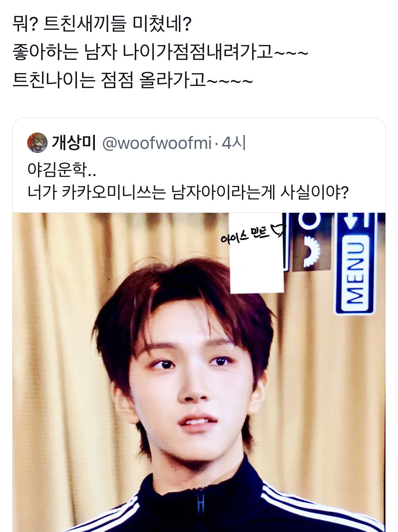Click the 개상미 display name
This screenshot has height=532, width=398.
coord(74,143)
